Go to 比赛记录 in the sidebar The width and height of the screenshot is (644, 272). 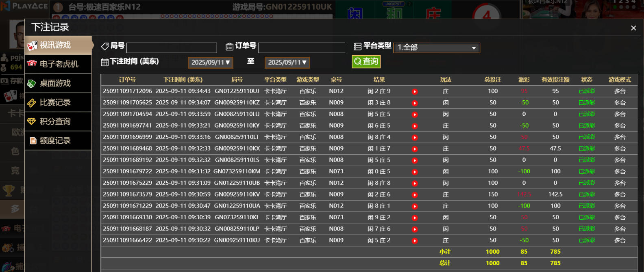click(x=58, y=102)
